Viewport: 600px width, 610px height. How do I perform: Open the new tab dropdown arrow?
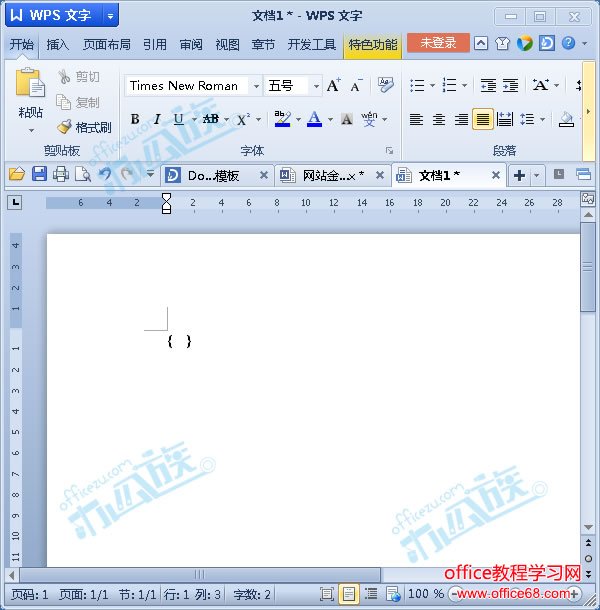click(537, 175)
